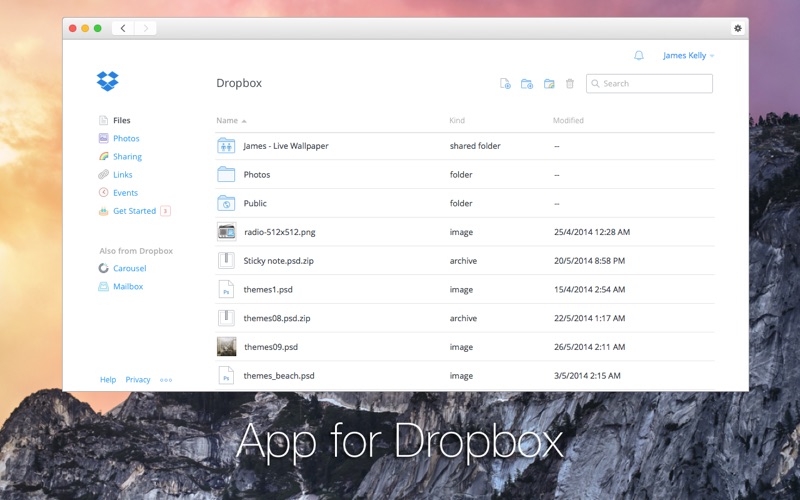Open the settings gear in the title bar
Image resolution: width=800 pixels, height=500 pixels.
(x=738, y=28)
